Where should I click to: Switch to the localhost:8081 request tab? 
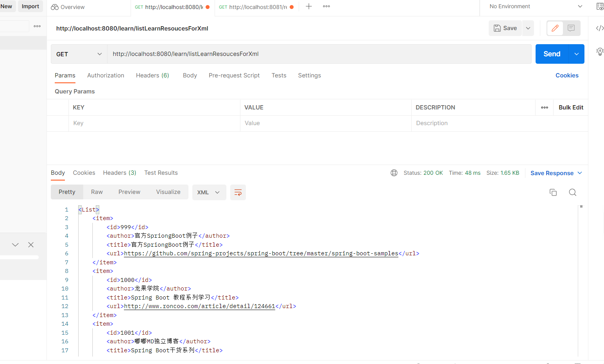click(256, 7)
